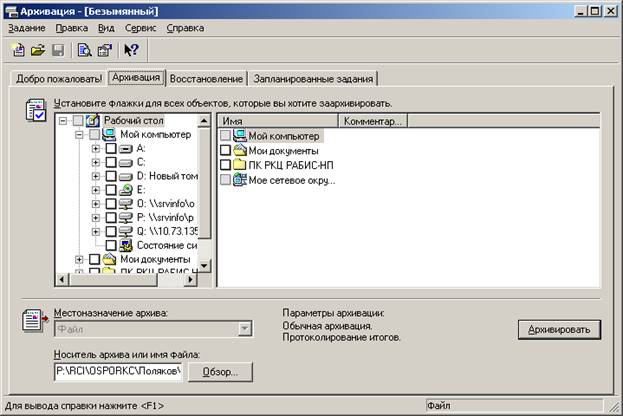Check the box for drive A:
Image resolution: width=623 pixels, height=416 pixels.
[x=111, y=149]
